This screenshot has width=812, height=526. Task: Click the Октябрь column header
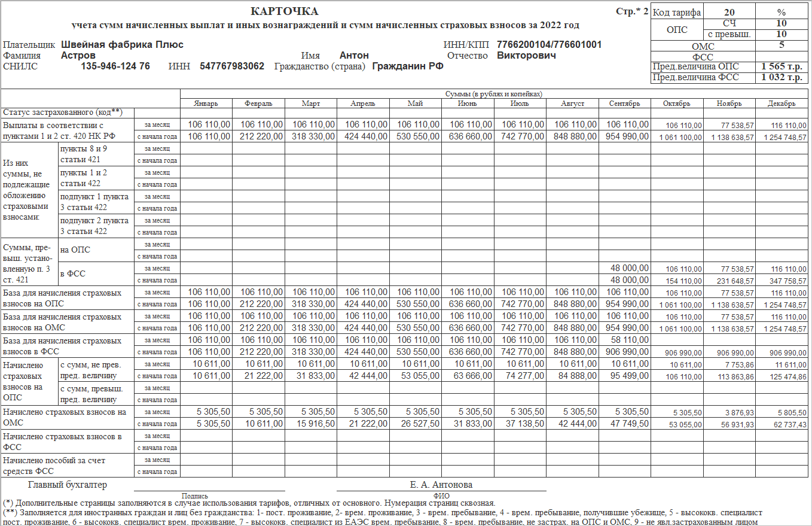(677, 104)
